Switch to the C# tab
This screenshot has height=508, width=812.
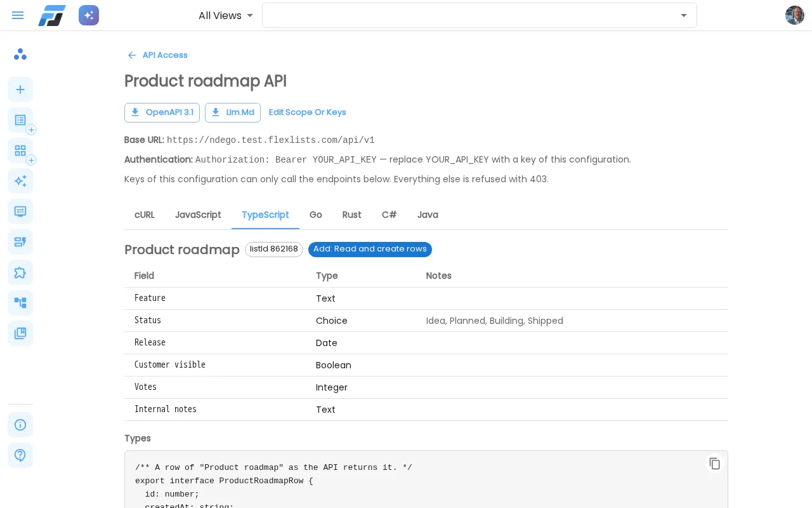390,215
